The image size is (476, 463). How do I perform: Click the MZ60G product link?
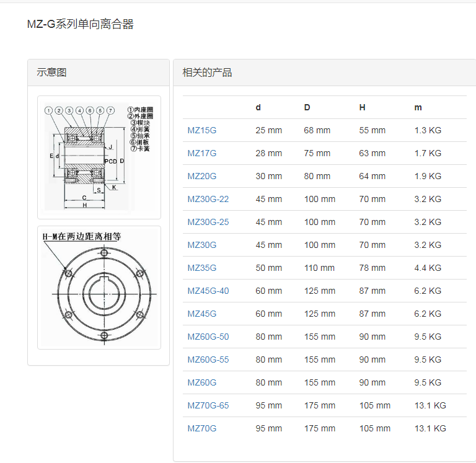click(201, 382)
